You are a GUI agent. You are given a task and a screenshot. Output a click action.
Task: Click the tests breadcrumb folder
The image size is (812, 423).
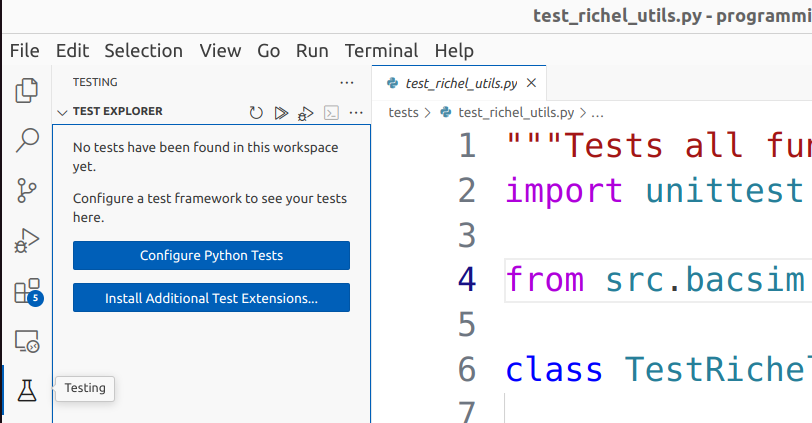click(403, 112)
